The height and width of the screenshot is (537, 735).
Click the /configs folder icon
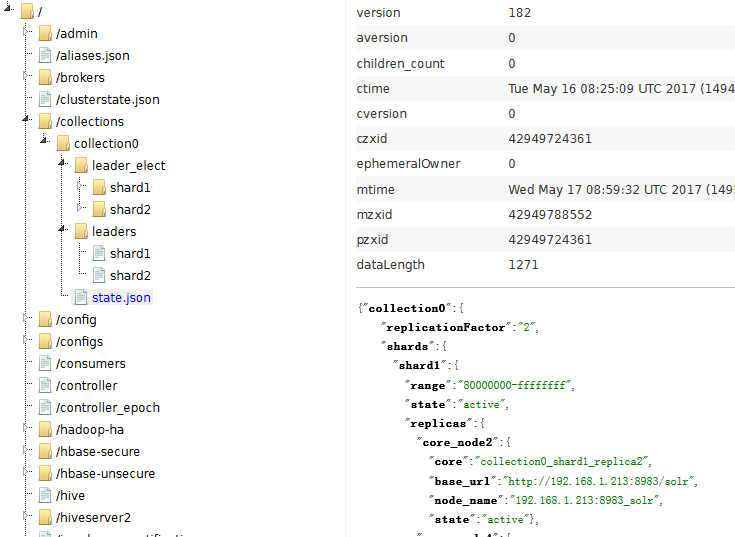(45, 342)
